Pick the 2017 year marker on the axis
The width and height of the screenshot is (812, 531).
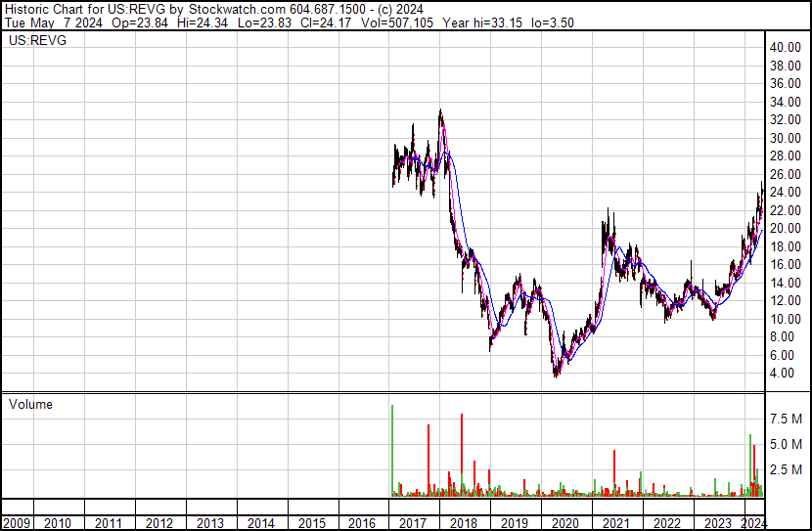tap(413, 523)
